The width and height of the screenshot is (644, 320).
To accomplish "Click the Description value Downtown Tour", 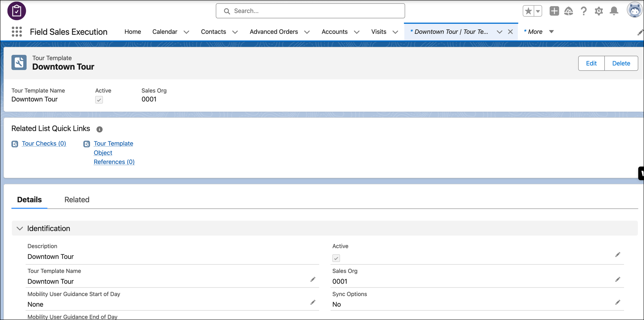I will click(51, 257).
